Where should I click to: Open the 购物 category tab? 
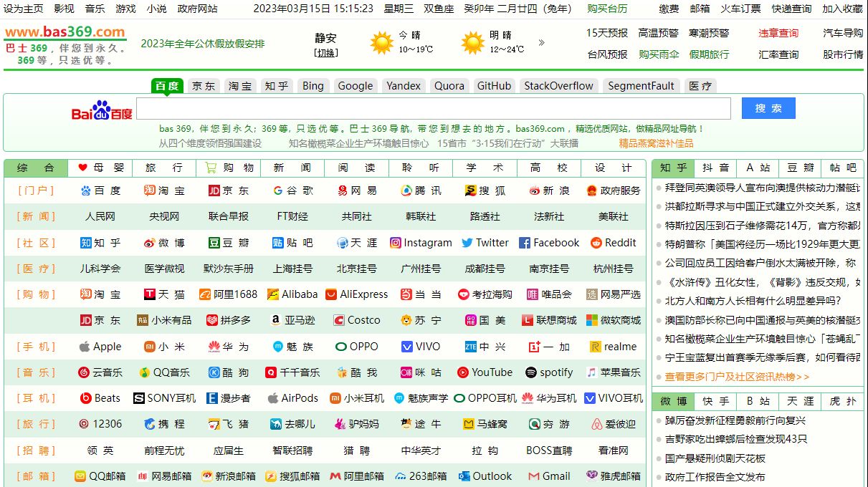tap(229, 168)
